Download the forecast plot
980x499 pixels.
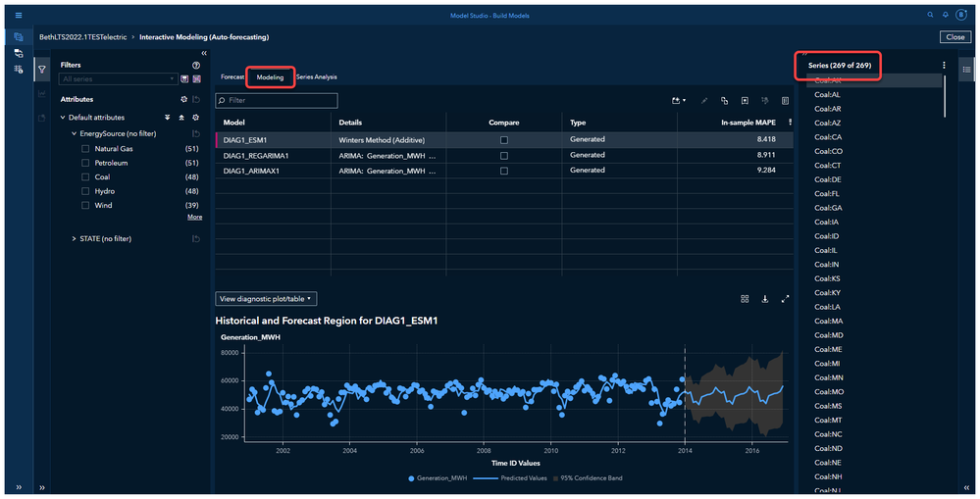[x=765, y=299]
